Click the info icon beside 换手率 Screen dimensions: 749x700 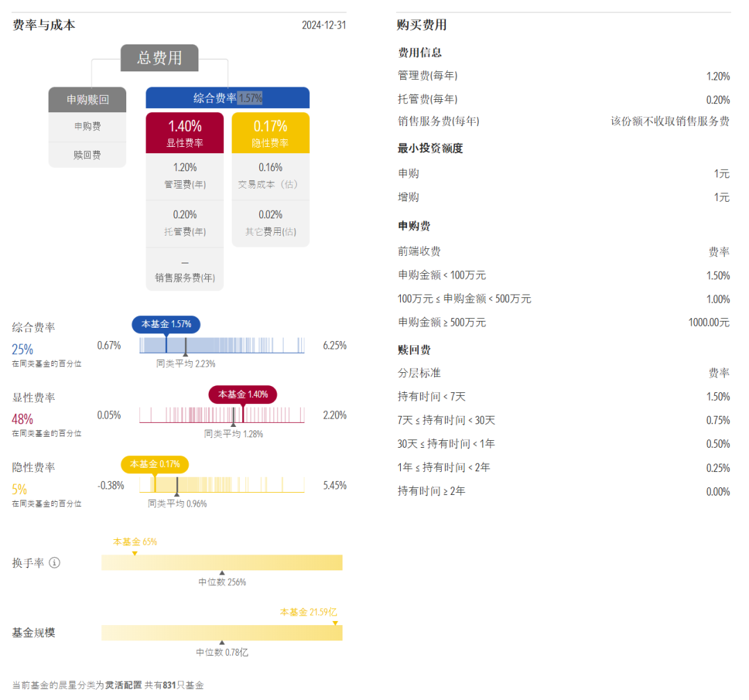pyautogui.click(x=55, y=563)
